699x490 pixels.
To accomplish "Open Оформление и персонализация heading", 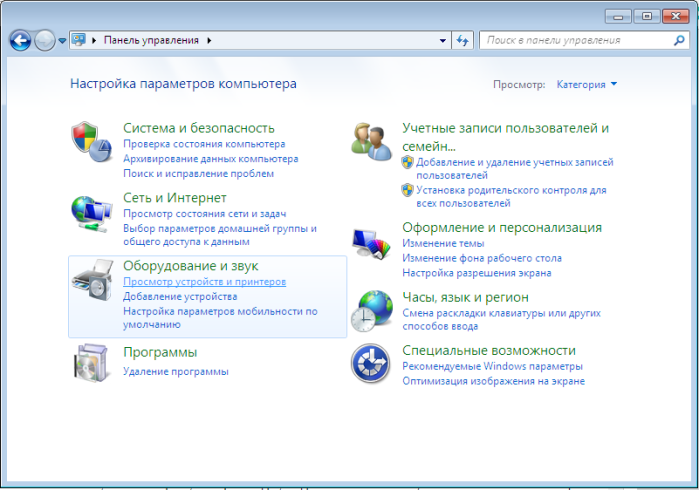I will tap(502, 227).
